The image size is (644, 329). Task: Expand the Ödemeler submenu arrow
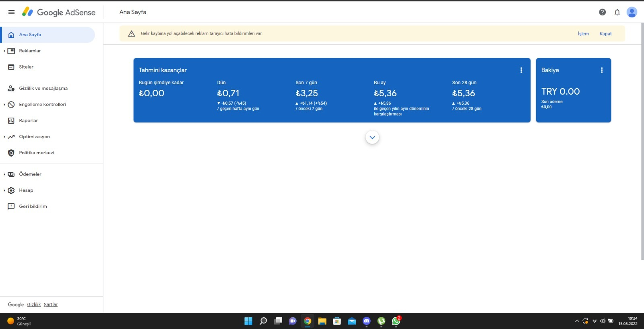[x=4, y=174]
